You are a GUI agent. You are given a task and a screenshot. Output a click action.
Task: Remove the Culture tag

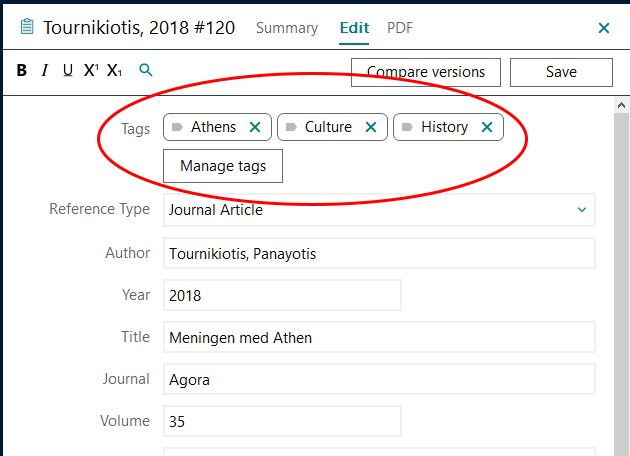point(370,127)
